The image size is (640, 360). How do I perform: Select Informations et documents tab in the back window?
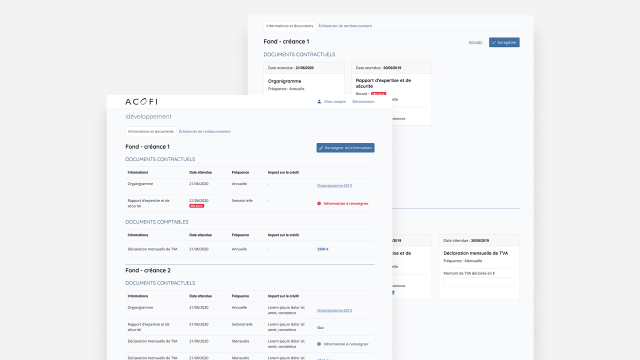[x=289, y=26]
